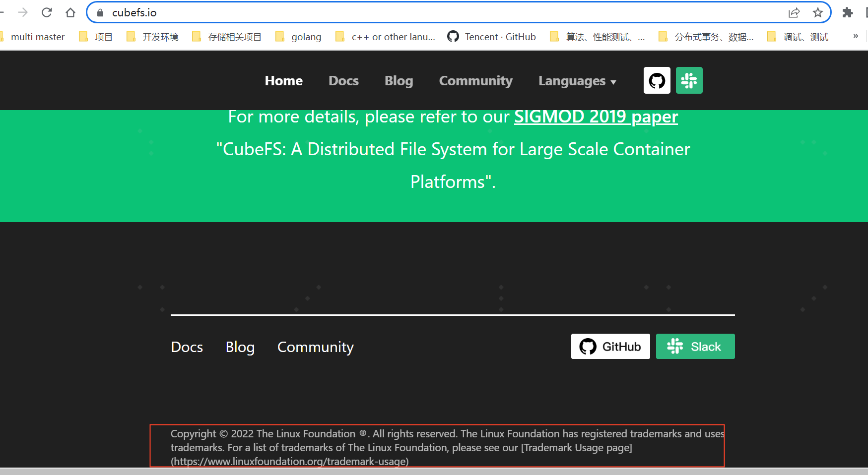
Task: Toggle the bookmark star in the address bar
Action: pyautogui.click(x=817, y=12)
